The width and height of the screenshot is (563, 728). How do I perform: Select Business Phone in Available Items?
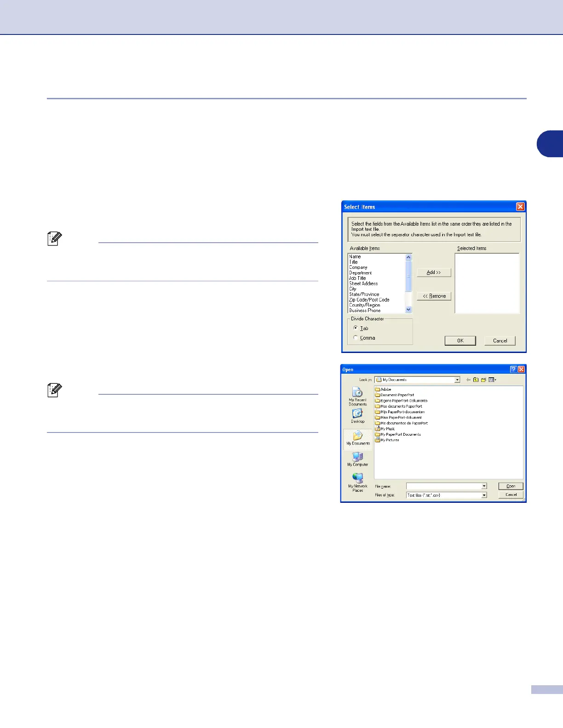click(365, 310)
